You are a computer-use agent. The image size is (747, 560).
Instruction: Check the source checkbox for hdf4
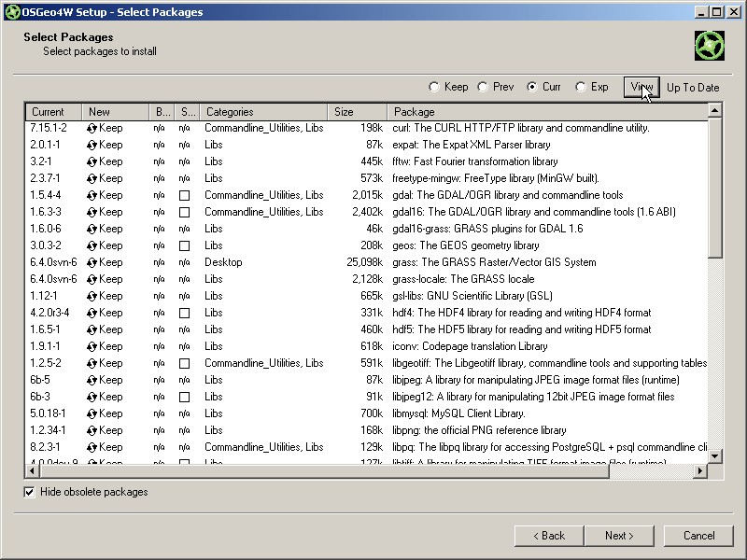[x=184, y=313]
